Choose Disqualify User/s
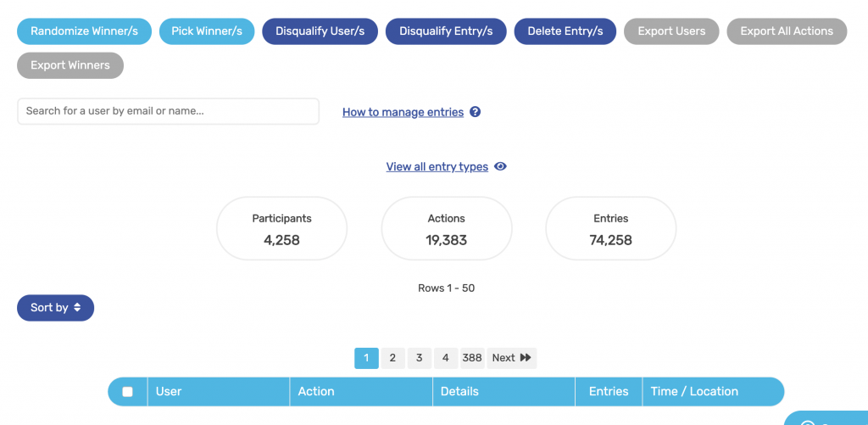Image resolution: width=868 pixels, height=425 pixels. pyautogui.click(x=320, y=31)
